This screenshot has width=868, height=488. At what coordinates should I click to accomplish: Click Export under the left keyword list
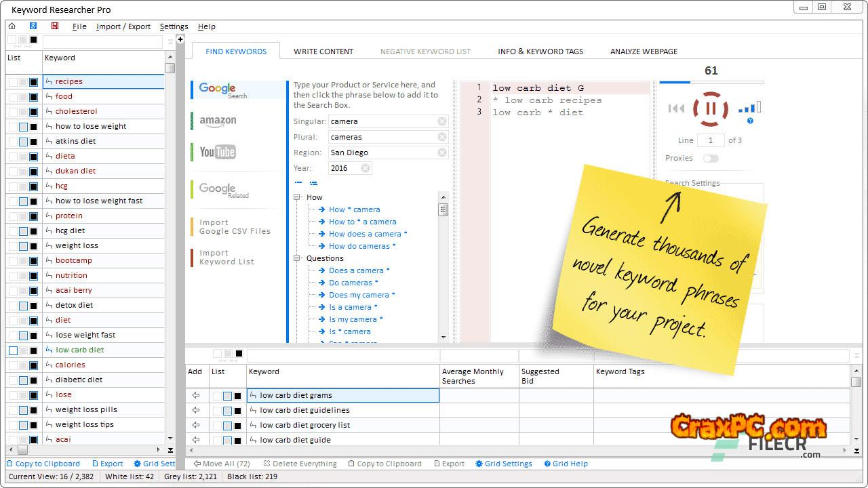pos(107,464)
